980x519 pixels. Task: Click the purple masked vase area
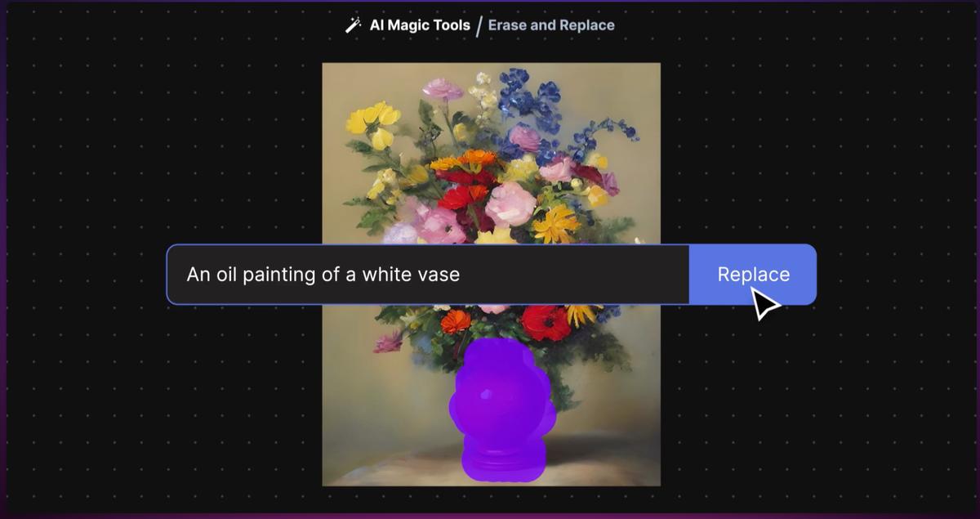500,409
